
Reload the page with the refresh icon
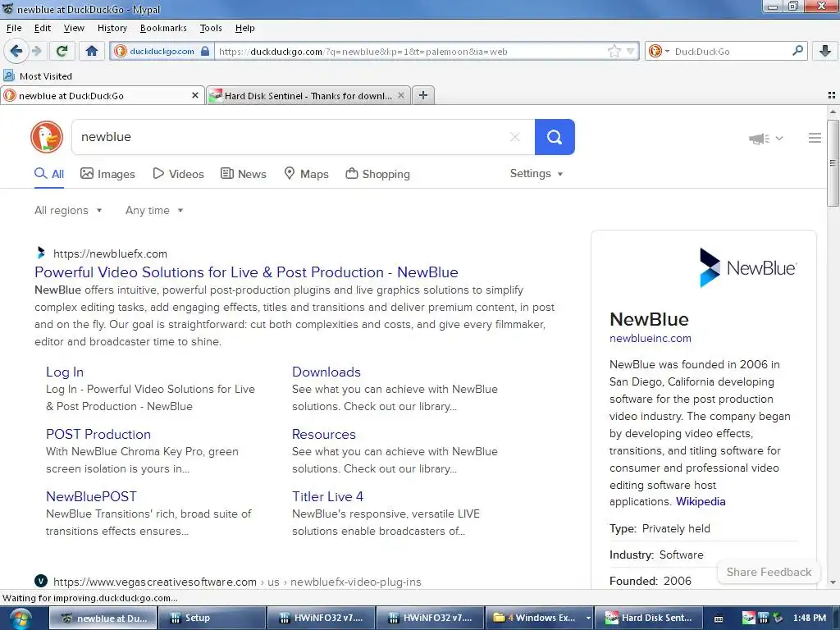pyautogui.click(x=62, y=51)
